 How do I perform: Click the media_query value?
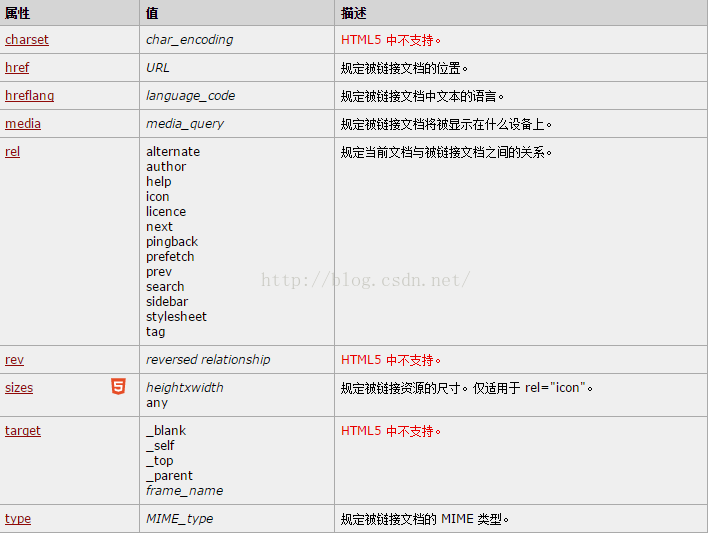coord(185,123)
